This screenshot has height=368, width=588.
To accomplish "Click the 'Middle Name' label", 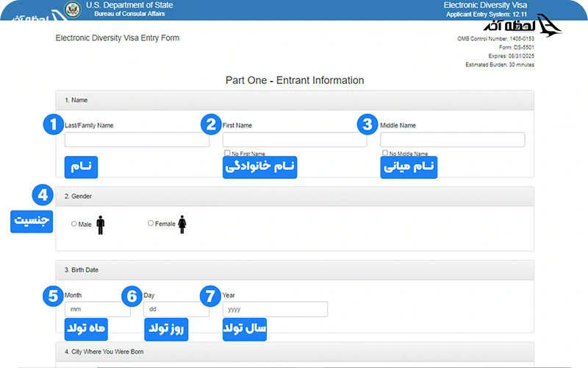I will click(x=398, y=125).
